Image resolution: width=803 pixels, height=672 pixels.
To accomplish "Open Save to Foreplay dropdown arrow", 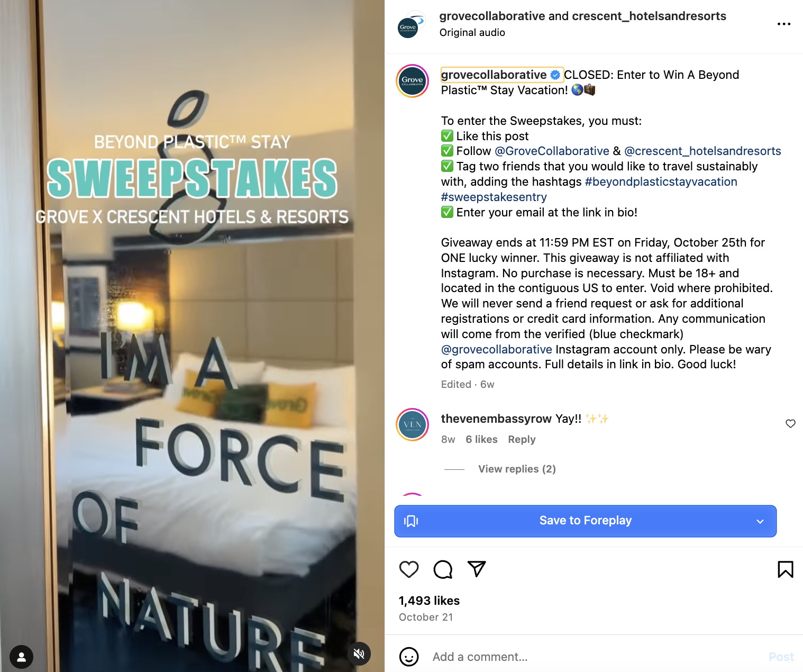I will (760, 521).
